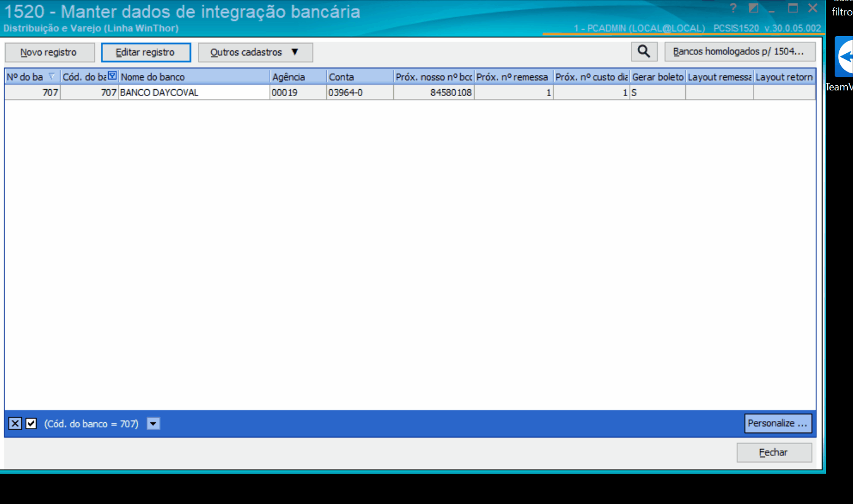Select the Gerar boleto cell S
This screenshot has height=504, width=853.
658,92
